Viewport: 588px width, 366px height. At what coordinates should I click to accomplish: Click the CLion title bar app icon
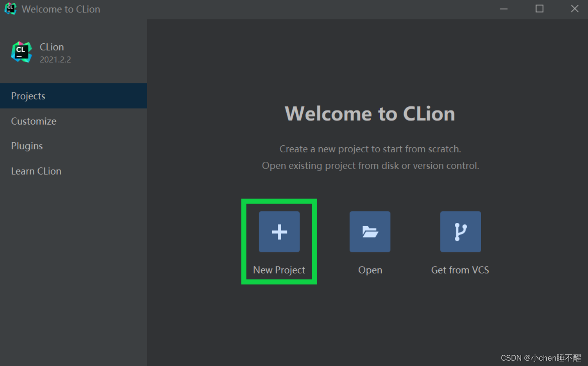pyautogui.click(x=10, y=9)
